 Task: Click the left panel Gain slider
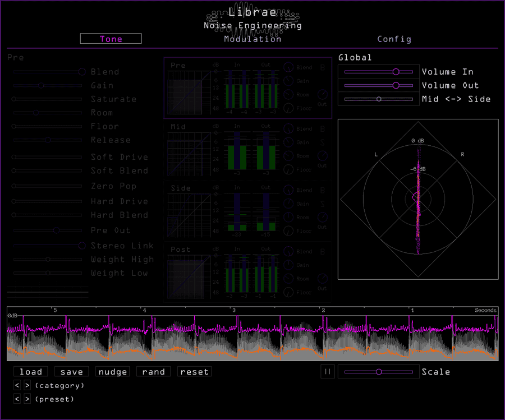(x=48, y=85)
